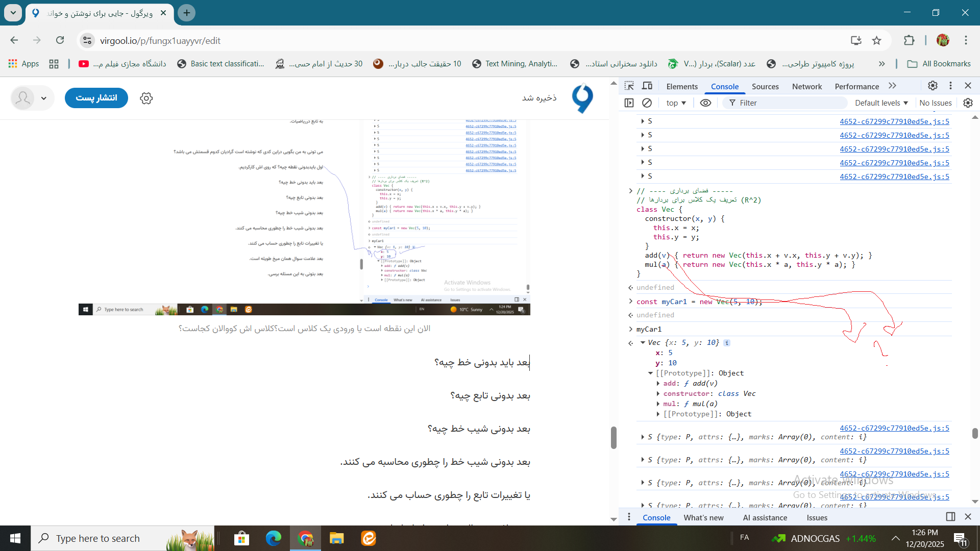Expand the constructor: class Vec entry
This screenshot has height=551, width=980.
tap(658, 393)
